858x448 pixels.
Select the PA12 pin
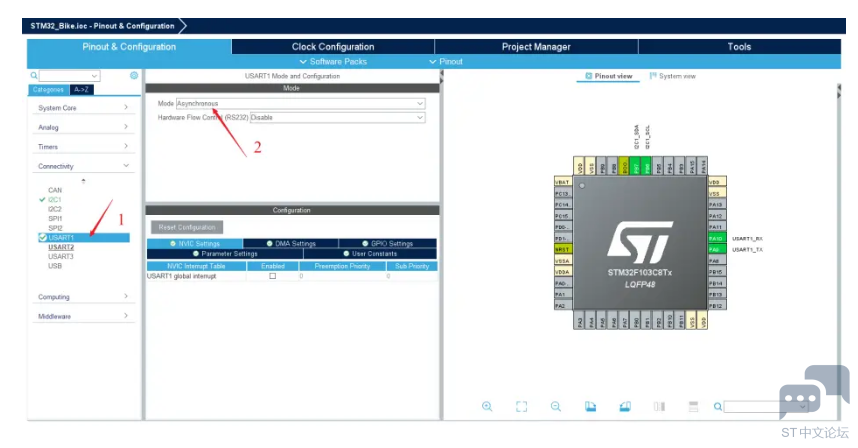[x=717, y=216]
